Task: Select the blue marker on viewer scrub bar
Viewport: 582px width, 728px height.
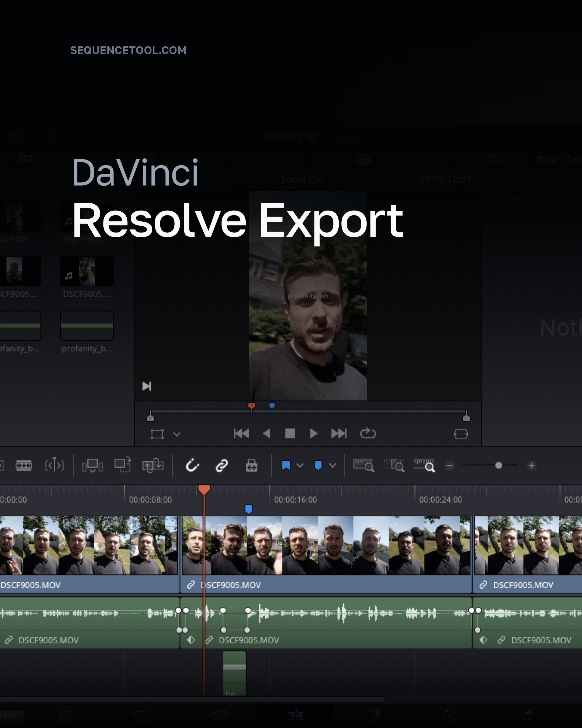Action: 272,406
